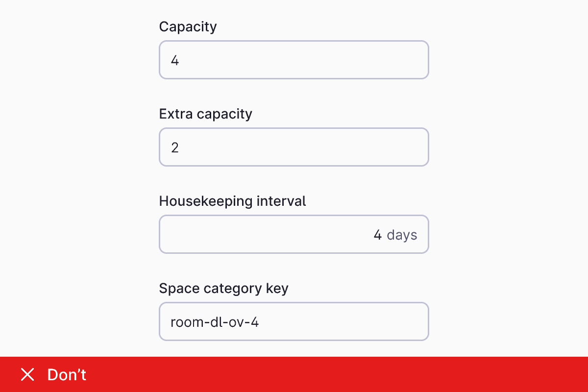
Task: Select the text room-dl-ov-4
Action: click(x=215, y=321)
